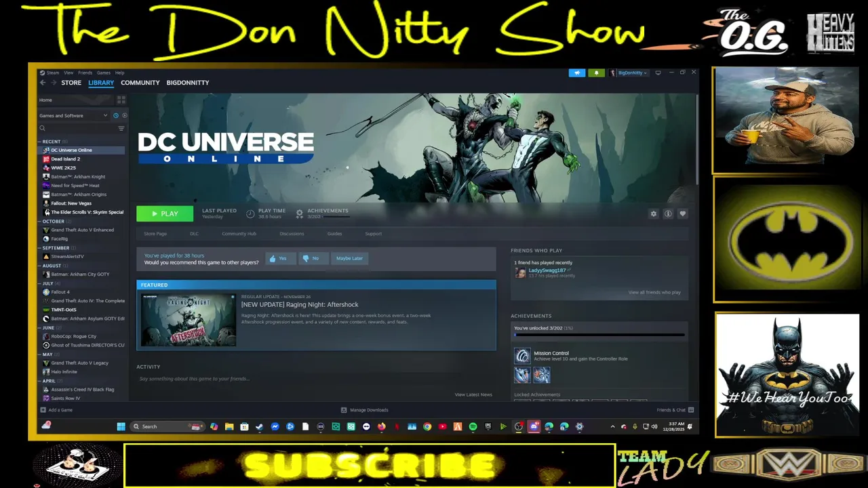Open Google Chrome from the taskbar
The image size is (868, 488).
pos(427,426)
